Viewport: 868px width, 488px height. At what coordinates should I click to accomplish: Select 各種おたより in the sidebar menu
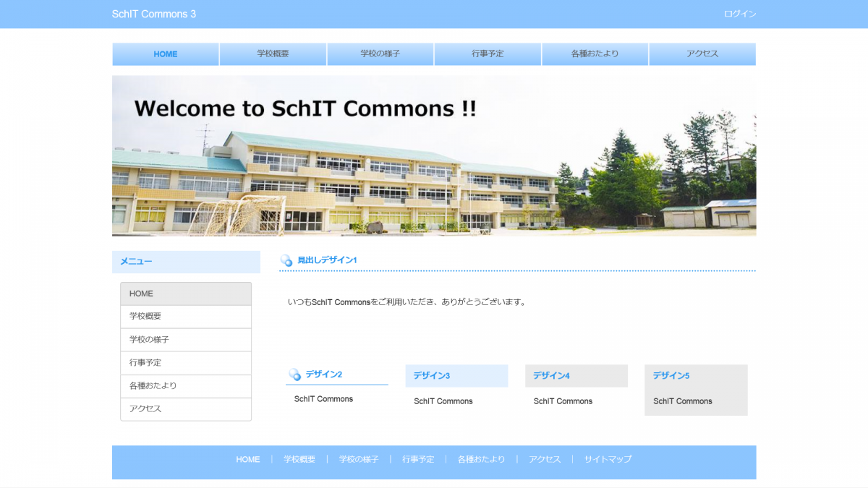(186, 386)
